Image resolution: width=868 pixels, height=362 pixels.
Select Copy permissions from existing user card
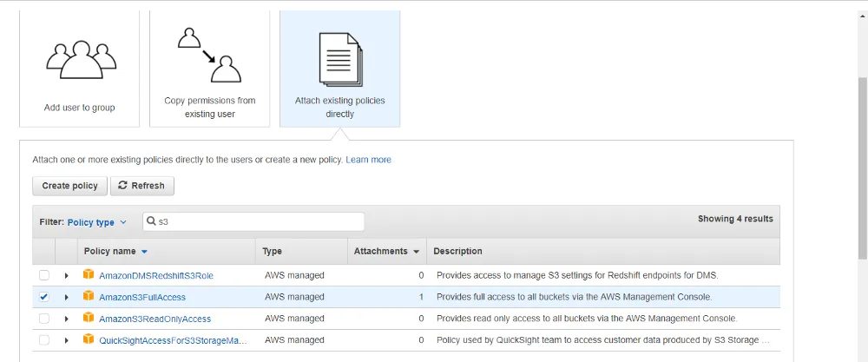pos(210,69)
